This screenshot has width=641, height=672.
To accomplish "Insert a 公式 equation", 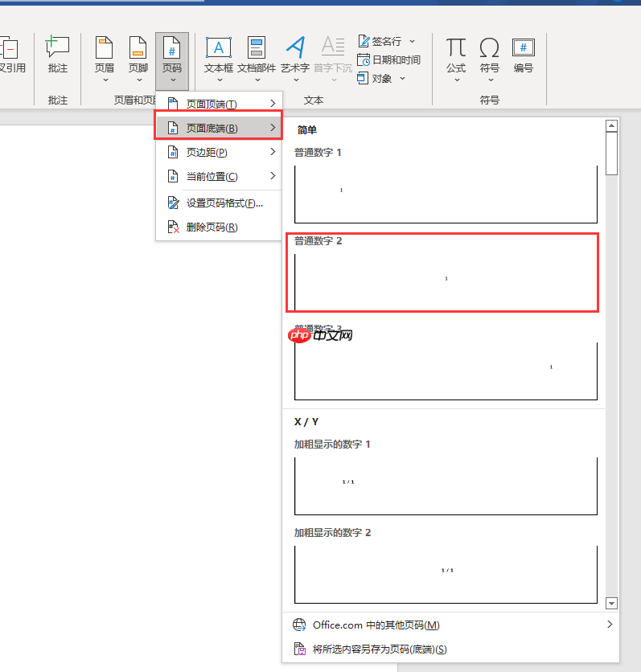I will [x=456, y=59].
